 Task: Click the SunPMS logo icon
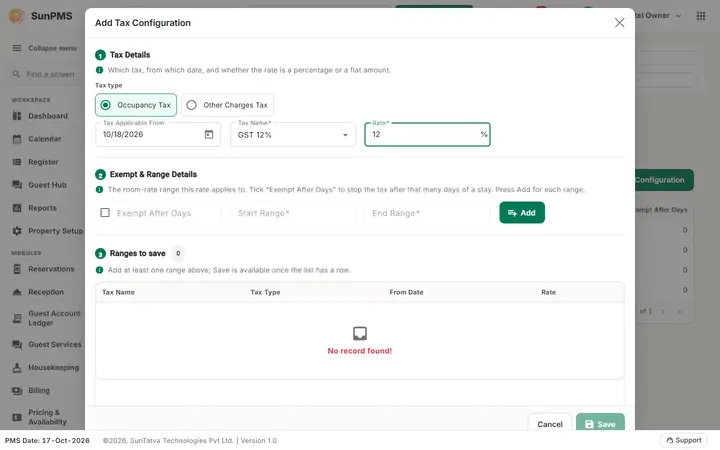click(x=17, y=16)
